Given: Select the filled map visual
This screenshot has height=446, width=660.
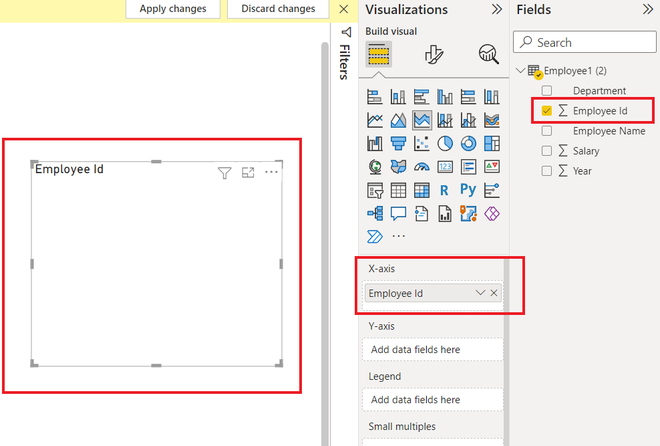Looking at the screenshot, I should (398, 167).
